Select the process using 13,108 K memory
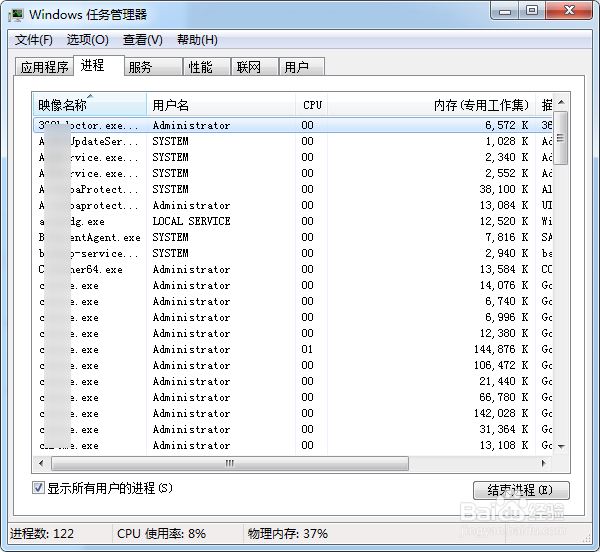600x552 pixels. (x=293, y=445)
